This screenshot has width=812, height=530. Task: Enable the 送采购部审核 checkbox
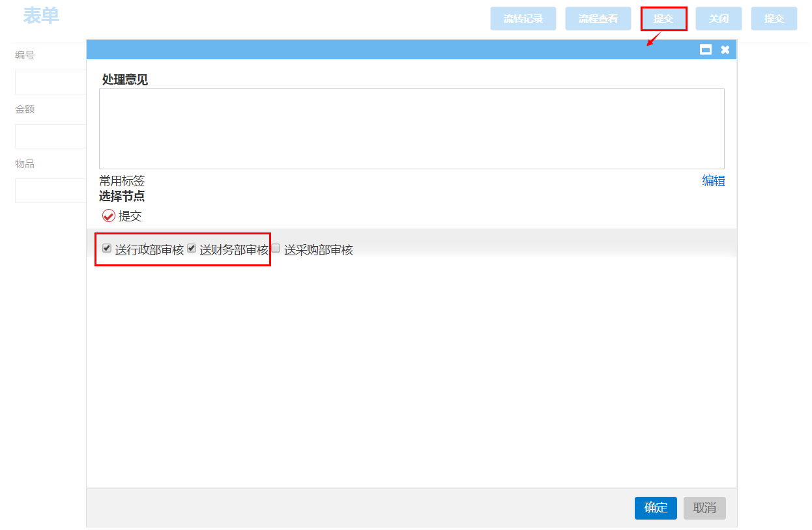[276, 248]
